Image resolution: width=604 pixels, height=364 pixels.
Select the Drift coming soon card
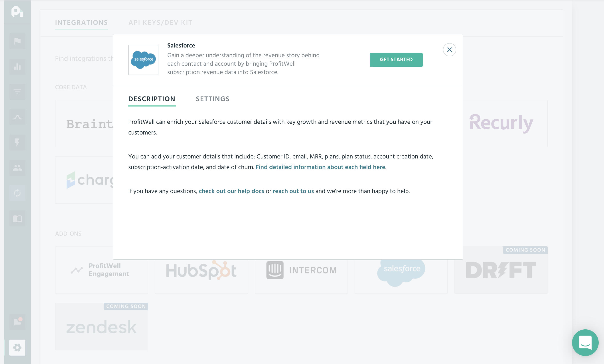501,270
